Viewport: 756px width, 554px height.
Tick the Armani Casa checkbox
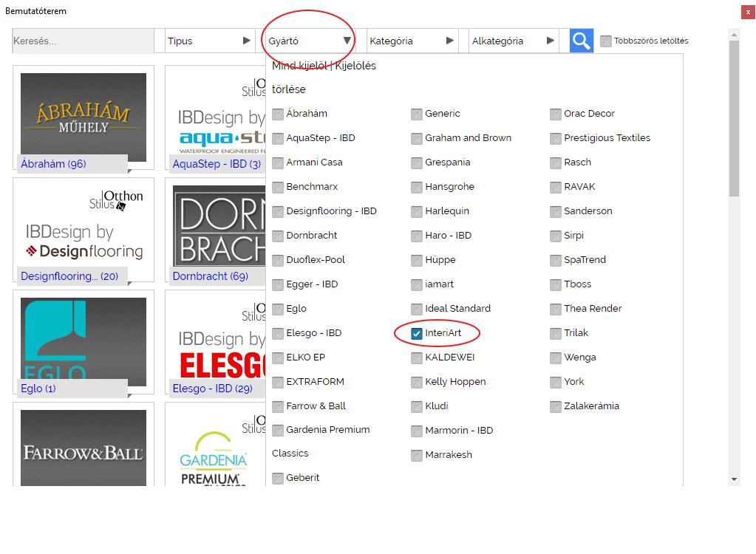tap(278, 163)
